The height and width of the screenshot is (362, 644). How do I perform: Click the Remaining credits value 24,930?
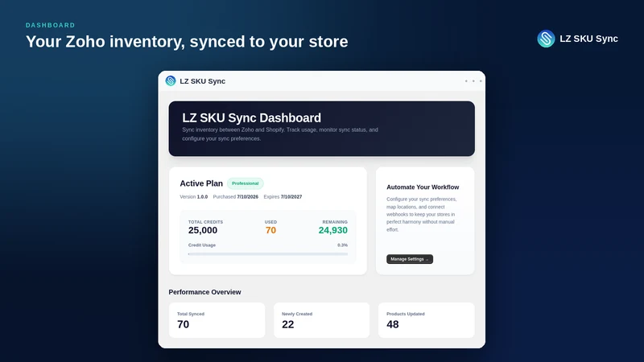(333, 230)
